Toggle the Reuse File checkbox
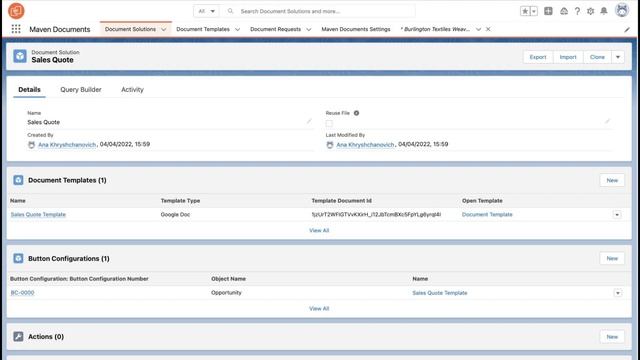This screenshot has height=360, width=640. pyautogui.click(x=329, y=123)
